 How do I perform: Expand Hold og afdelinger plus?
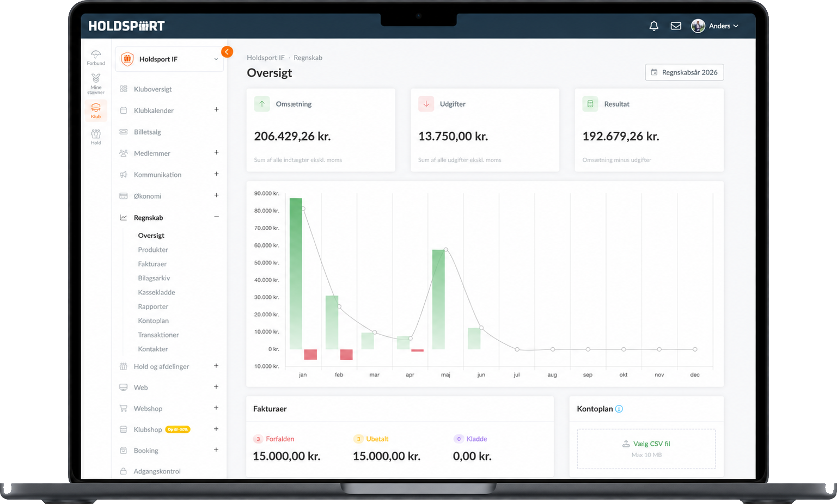216,366
